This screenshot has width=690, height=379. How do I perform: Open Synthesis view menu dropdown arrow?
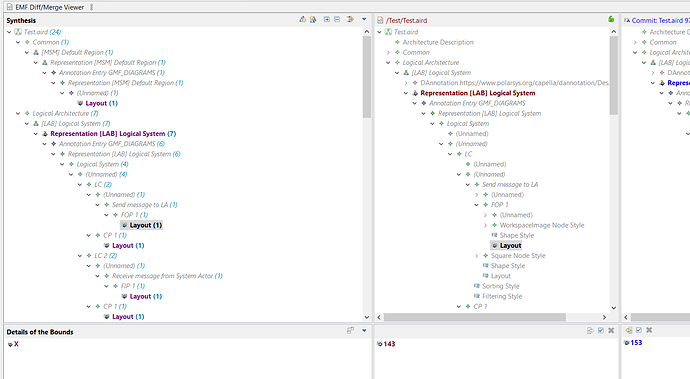(x=364, y=19)
